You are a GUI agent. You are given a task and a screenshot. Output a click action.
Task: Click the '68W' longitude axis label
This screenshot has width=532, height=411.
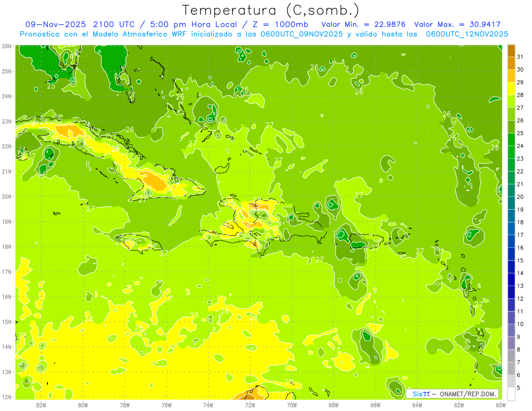tap(333, 405)
